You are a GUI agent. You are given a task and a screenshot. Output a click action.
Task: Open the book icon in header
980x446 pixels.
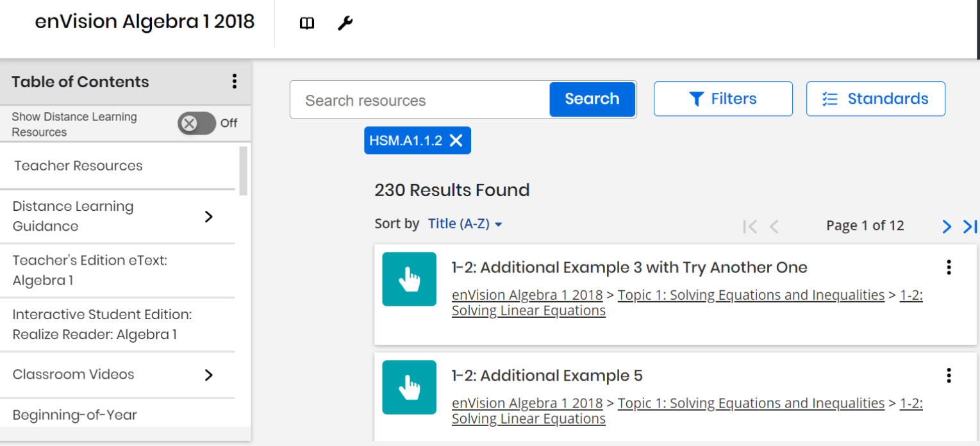tap(307, 24)
